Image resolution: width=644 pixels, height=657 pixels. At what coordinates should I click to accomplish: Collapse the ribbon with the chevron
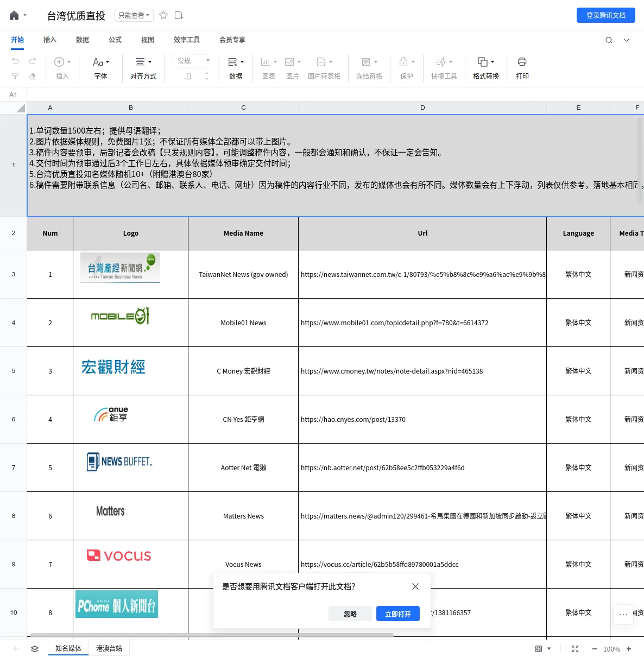(x=627, y=40)
